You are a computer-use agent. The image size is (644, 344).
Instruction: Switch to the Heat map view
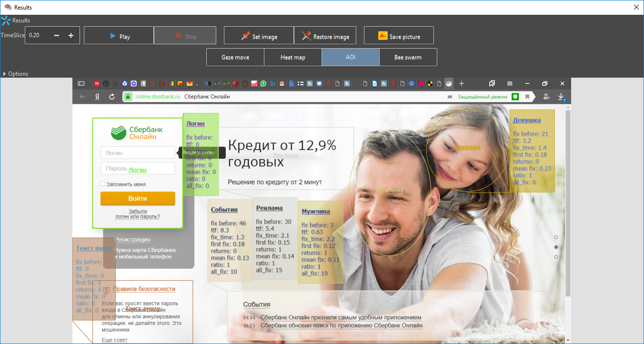pos(293,57)
